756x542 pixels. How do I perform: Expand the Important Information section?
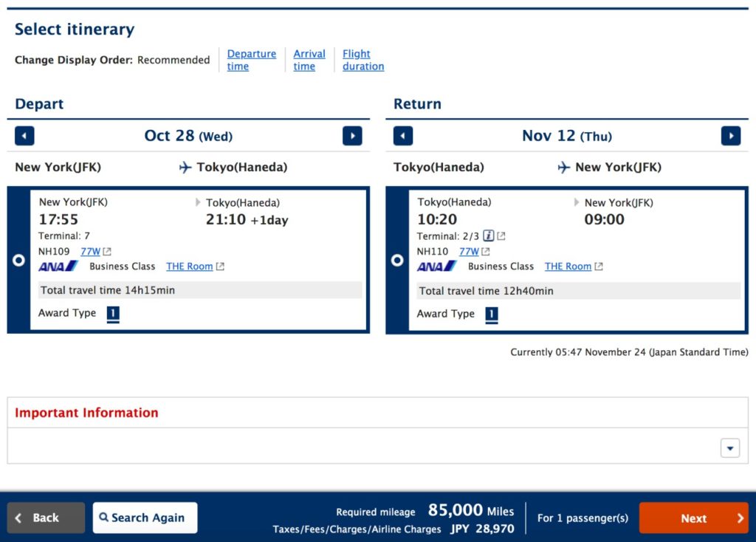pyautogui.click(x=729, y=448)
